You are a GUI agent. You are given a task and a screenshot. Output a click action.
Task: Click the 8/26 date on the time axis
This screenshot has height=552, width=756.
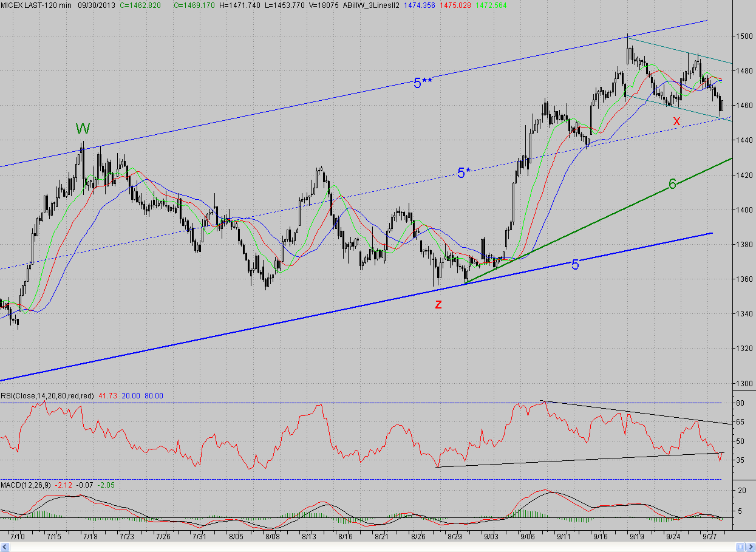point(418,537)
